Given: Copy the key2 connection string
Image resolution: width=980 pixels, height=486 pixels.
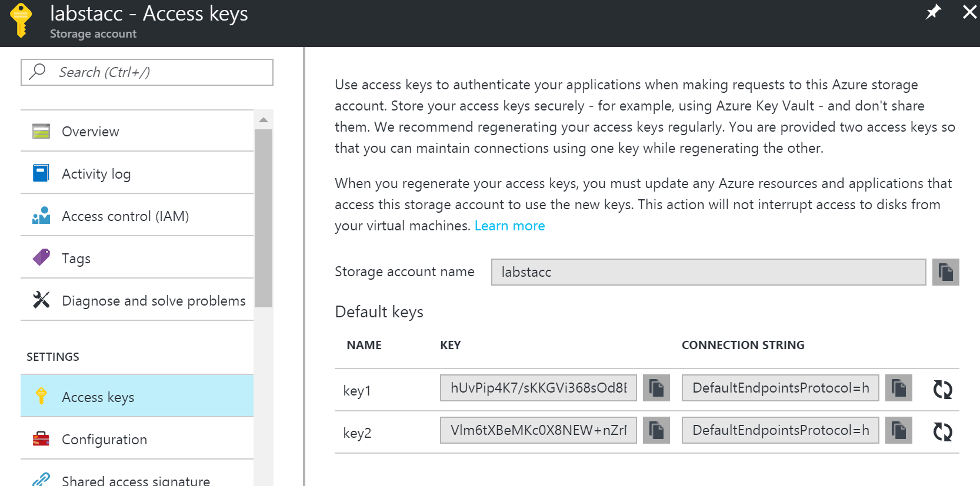Looking at the screenshot, I should [x=899, y=430].
